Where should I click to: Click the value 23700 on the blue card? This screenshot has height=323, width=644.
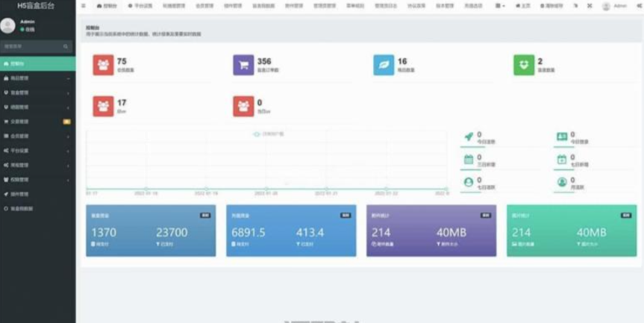172,233
